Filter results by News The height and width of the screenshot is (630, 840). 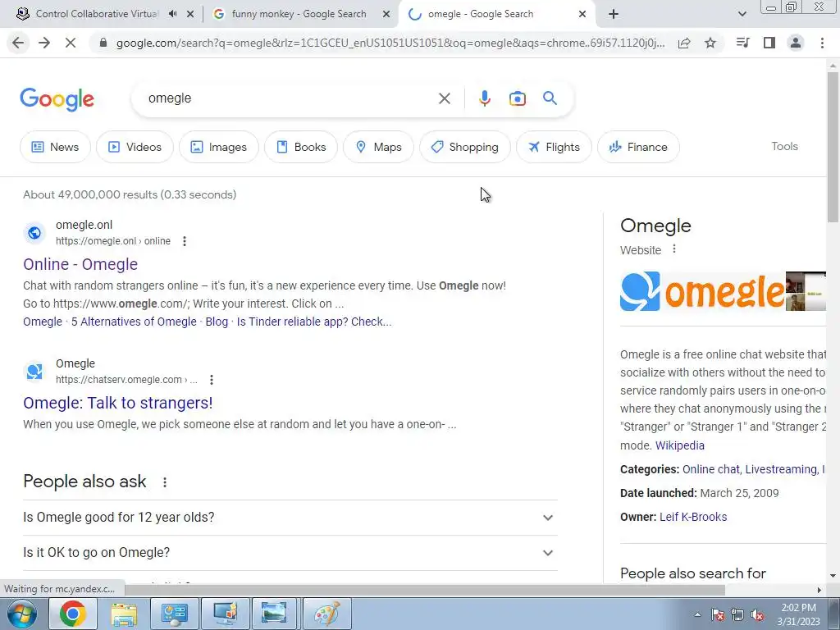[55, 147]
